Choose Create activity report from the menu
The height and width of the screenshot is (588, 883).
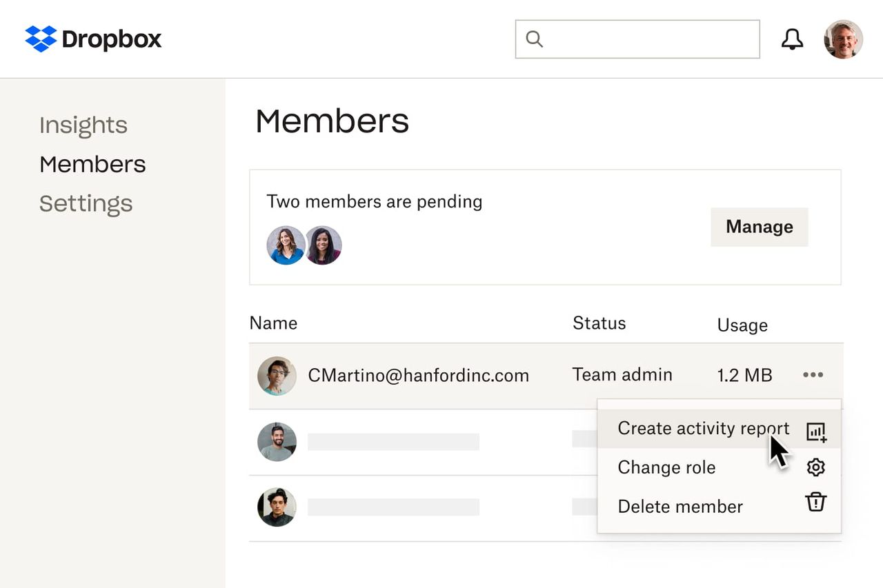pos(702,428)
